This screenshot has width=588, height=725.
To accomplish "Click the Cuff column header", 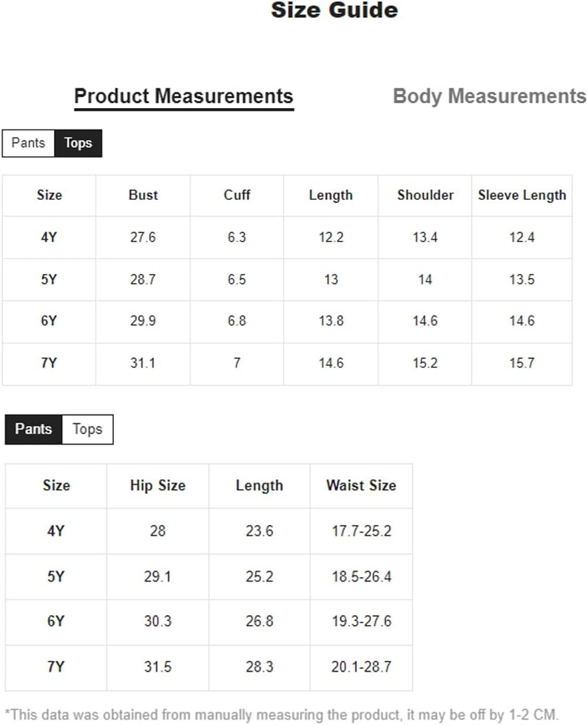I will pos(237,195).
